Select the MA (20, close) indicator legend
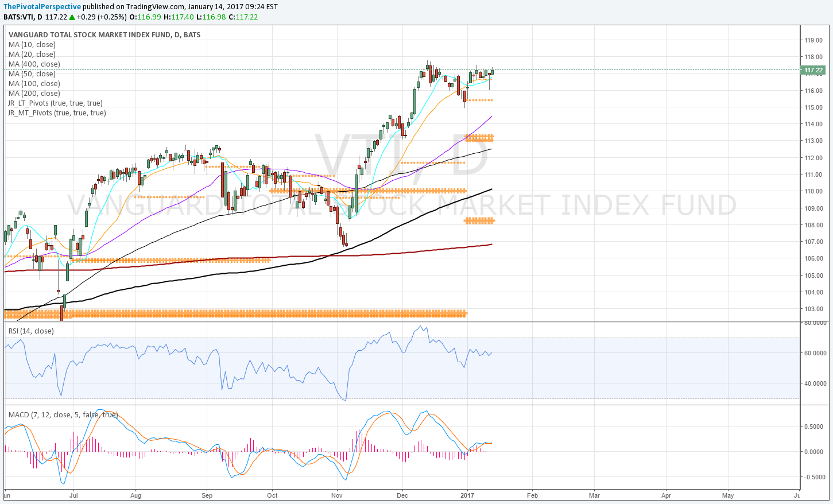Screen dimensions: 833x504 click(x=32, y=55)
